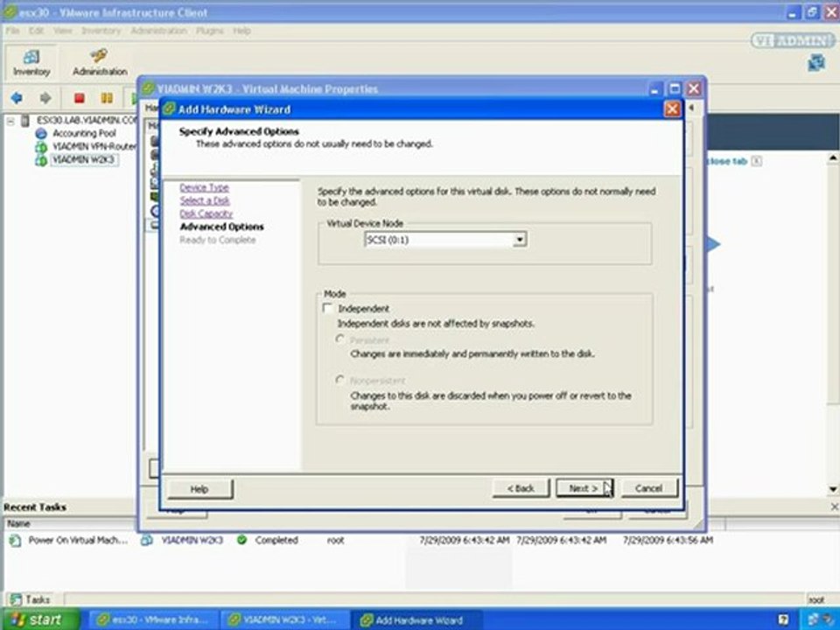This screenshot has width=840, height=630.
Task: Switch to esx30 VMware Infrastructure taskbar item
Action: point(154,619)
